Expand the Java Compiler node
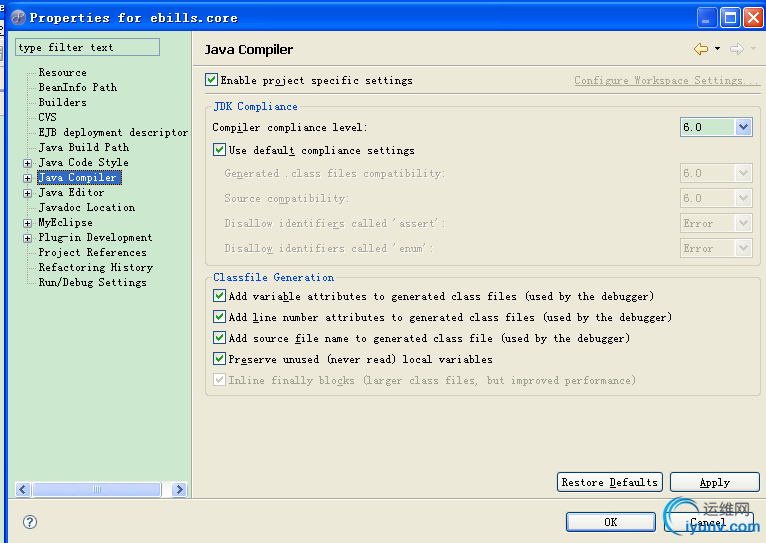The height and width of the screenshot is (543, 766). 28,178
